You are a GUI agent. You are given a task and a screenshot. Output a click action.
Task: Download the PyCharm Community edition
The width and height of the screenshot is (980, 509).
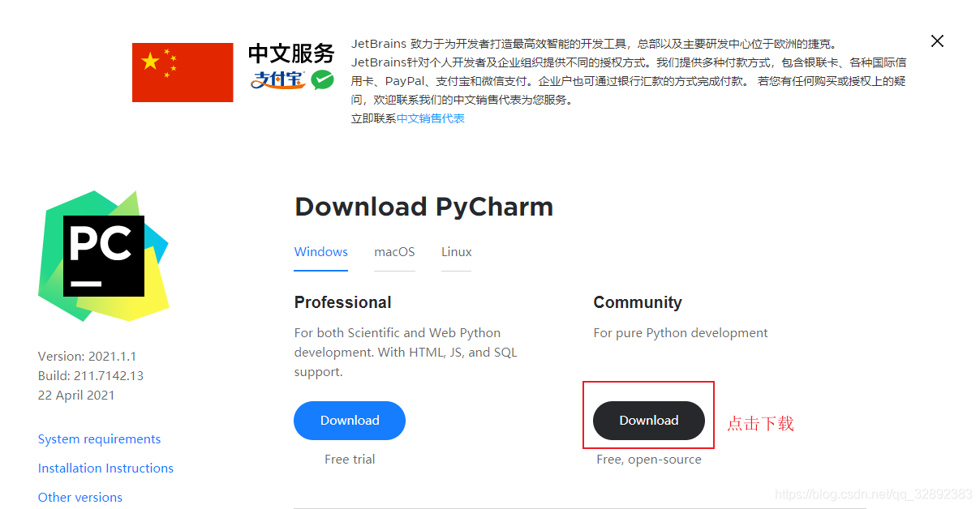pyautogui.click(x=649, y=421)
